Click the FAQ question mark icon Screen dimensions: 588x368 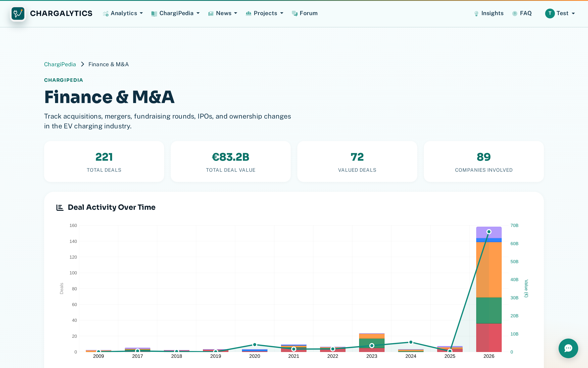pyautogui.click(x=515, y=14)
